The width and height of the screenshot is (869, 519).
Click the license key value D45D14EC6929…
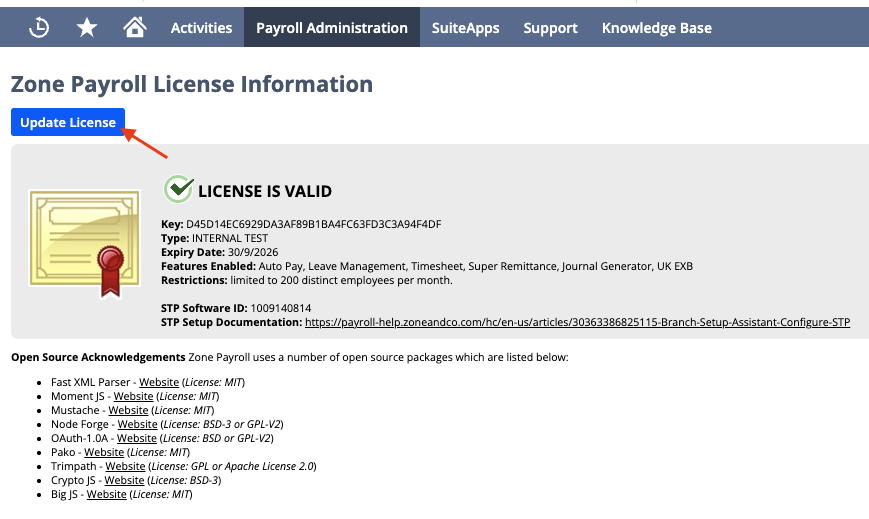click(x=314, y=224)
